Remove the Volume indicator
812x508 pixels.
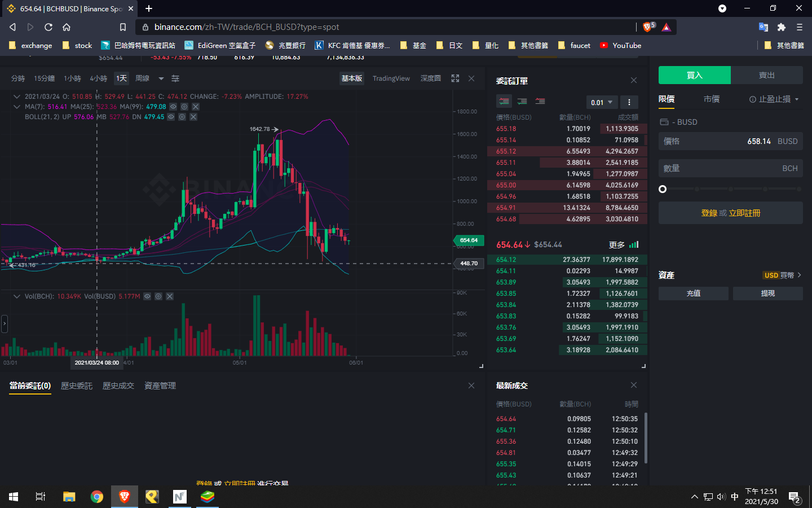pos(170,296)
